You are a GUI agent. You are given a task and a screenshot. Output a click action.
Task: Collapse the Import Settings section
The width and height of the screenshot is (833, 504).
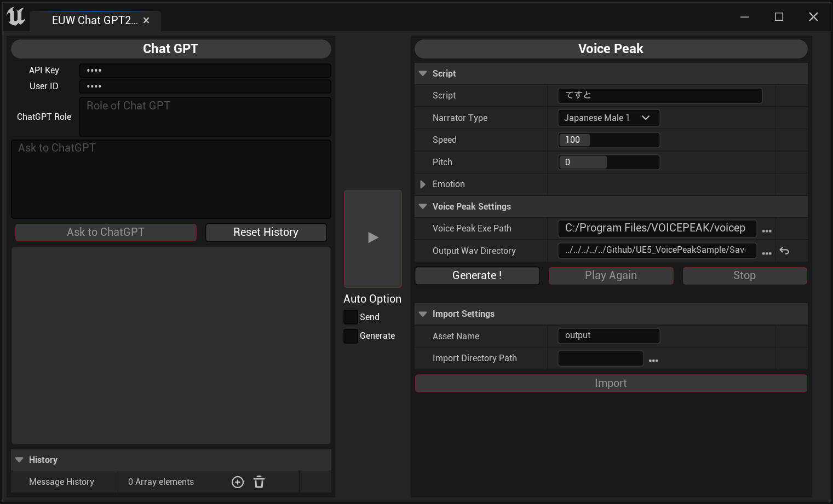coord(423,314)
